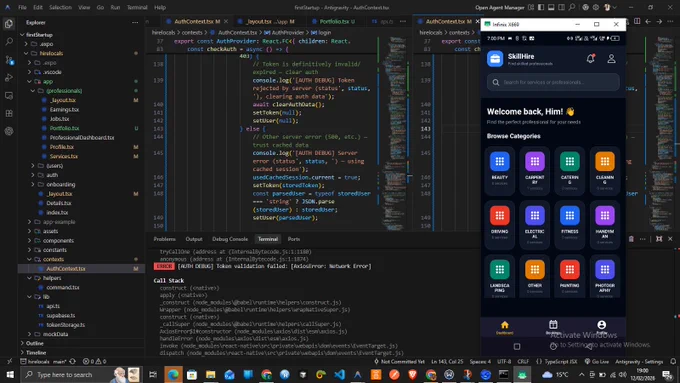Tap the notification bell in SkillHire

590,58
